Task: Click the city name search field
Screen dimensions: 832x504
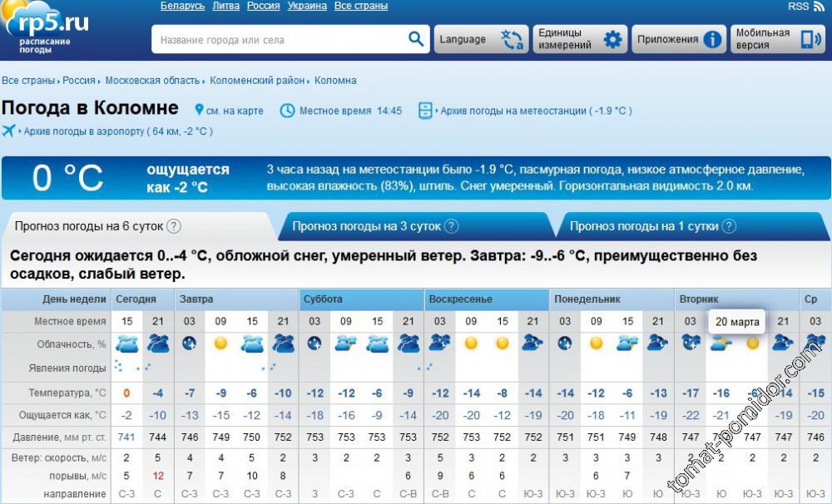Action: pyautogui.click(x=279, y=39)
